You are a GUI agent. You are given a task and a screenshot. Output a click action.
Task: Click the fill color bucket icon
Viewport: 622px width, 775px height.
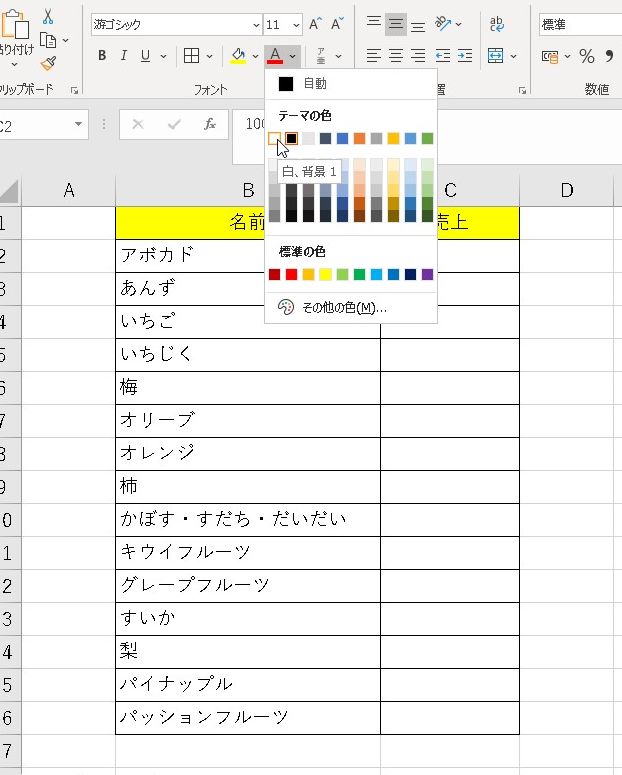[238, 55]
